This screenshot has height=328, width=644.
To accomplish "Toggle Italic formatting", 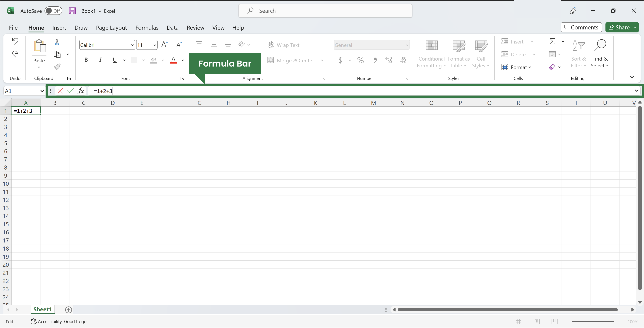I will click(x=101, y=60).
